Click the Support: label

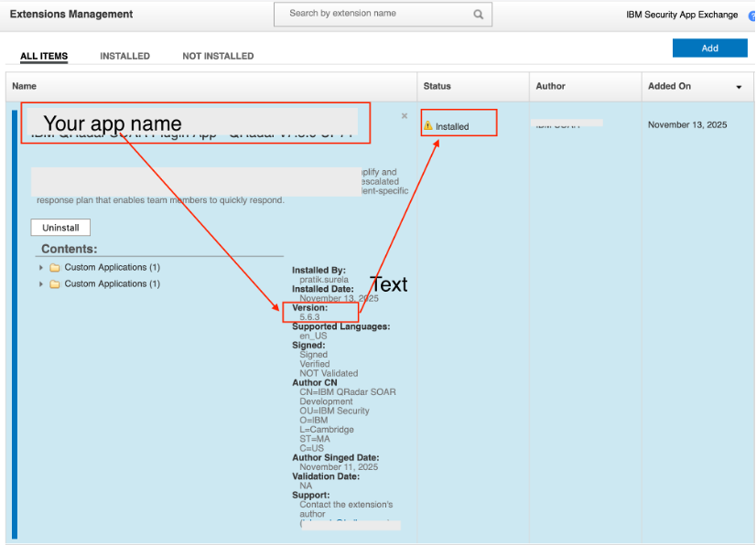point(310,496)
